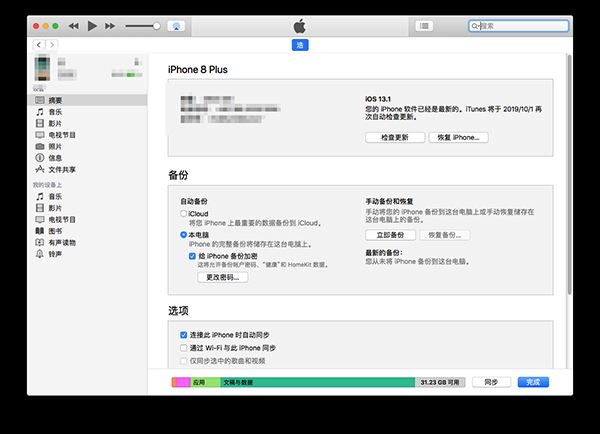Image resolution: width=600 pixels, height=434 pixels.
Task: Go forward with the right chevron
Action: tap(52, 45)
